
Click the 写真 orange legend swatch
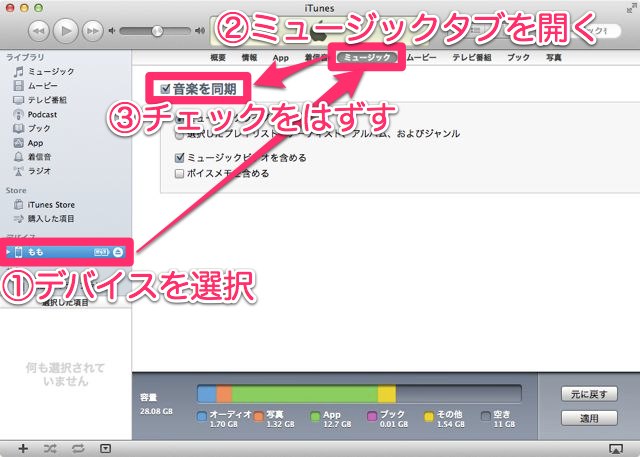(x=259, y=417)
